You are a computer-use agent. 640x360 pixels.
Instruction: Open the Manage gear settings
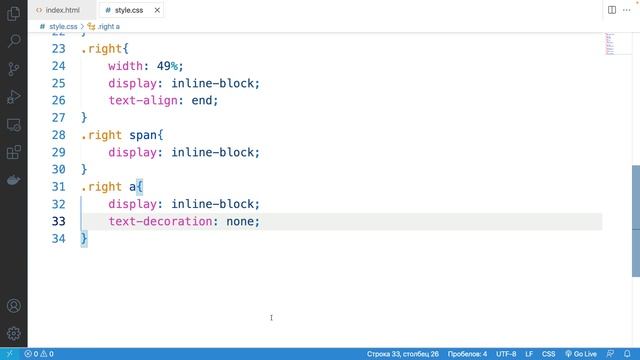pyautogui.click(x=13, y=333)
